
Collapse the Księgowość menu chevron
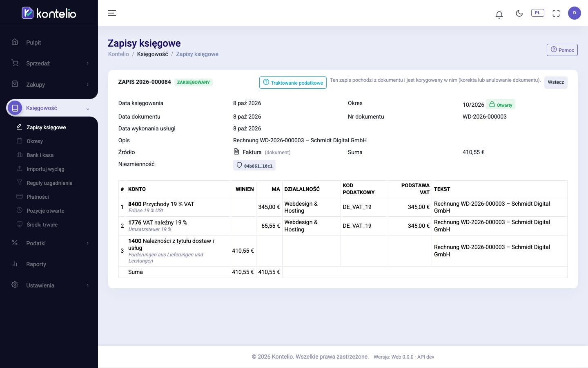point(87,109)
